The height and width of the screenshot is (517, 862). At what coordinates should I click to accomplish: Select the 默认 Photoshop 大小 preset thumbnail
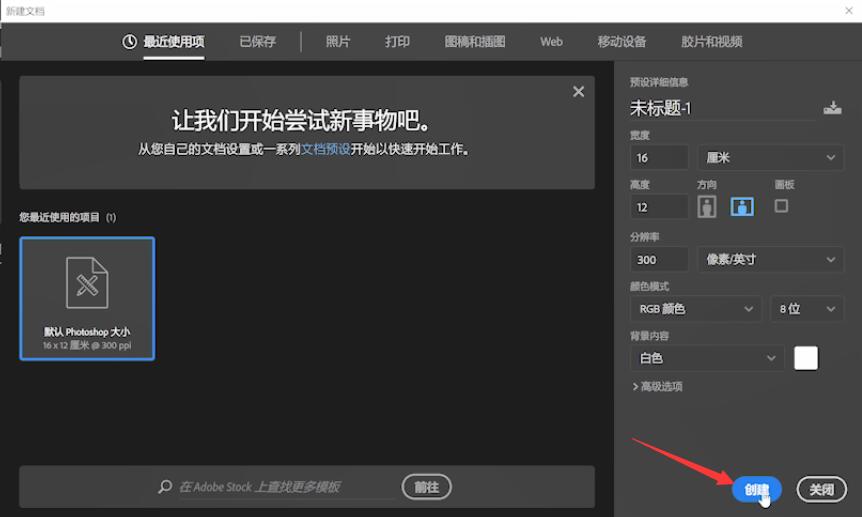pos(87,299)
